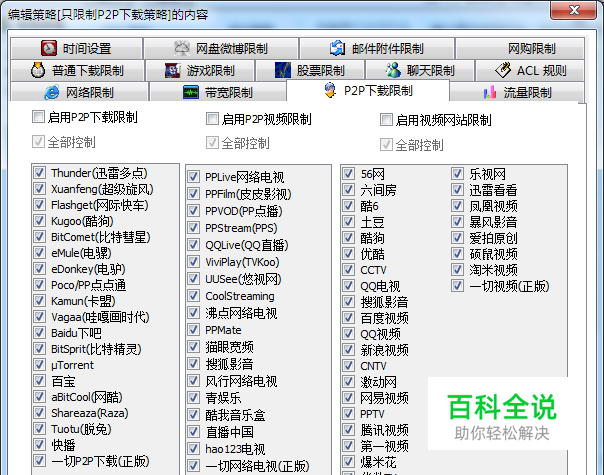Uncheck 腾讯视频 checkbox

point(349,429)
